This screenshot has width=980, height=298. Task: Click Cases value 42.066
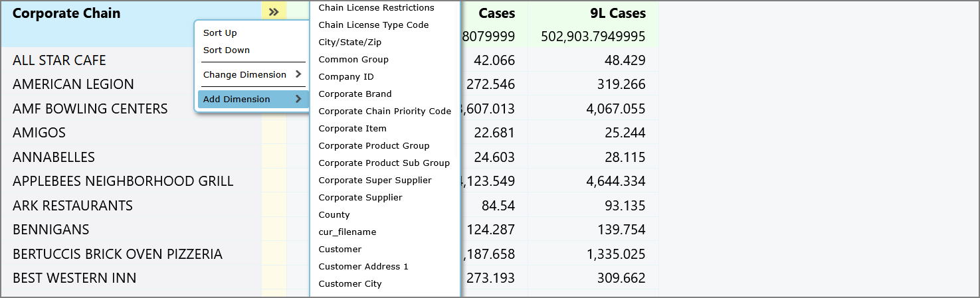pos(494,60)
